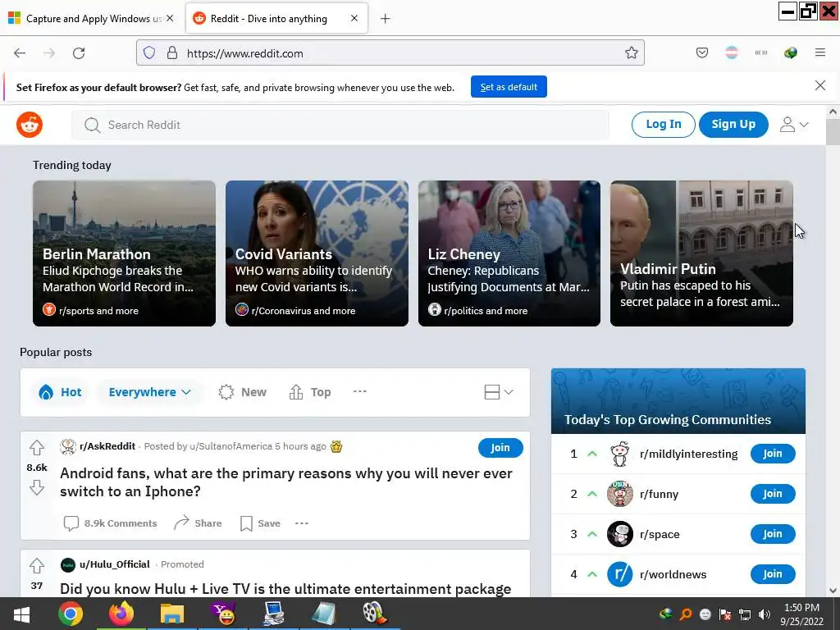Change the post view layout dropdown
The width and height of the screenshot is (840, 630).
point(499,392)
